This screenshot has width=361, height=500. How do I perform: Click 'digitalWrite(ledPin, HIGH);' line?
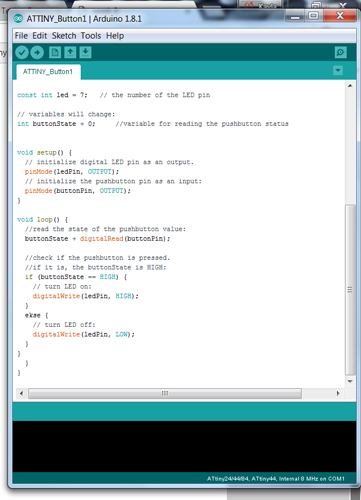pos(85,296)
